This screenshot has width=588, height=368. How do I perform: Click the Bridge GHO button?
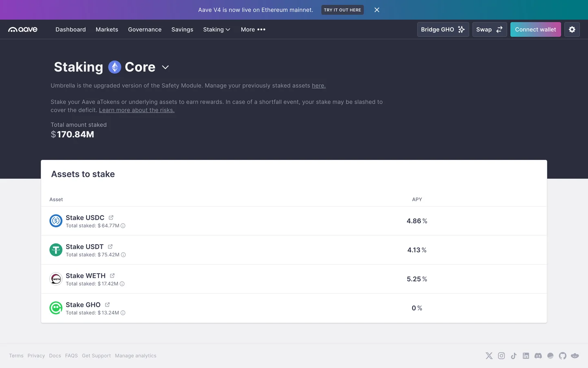[443, 29]
